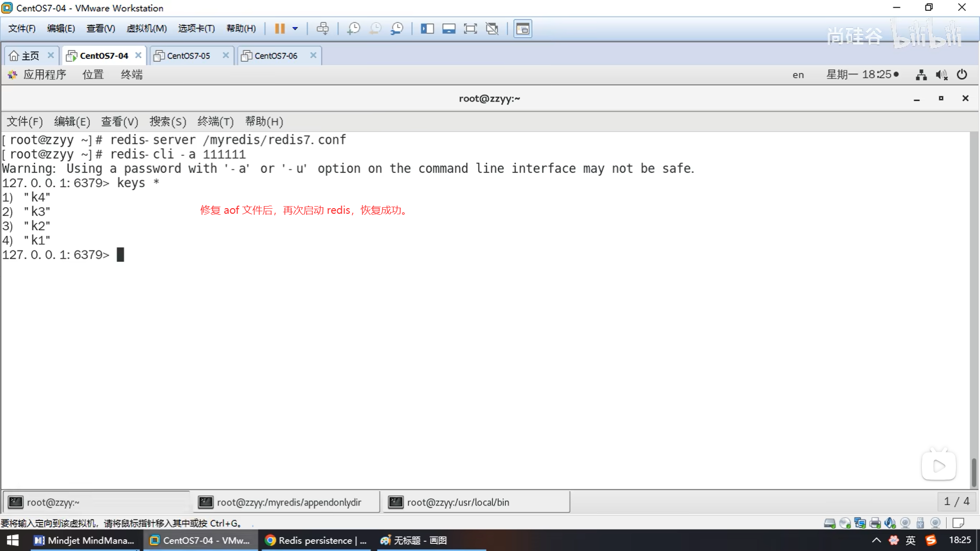The width and height of the screenshot is (980, 551).
Task: Open the Redis persistence Chrome taskbar item
Action: (x=316, y=540)
